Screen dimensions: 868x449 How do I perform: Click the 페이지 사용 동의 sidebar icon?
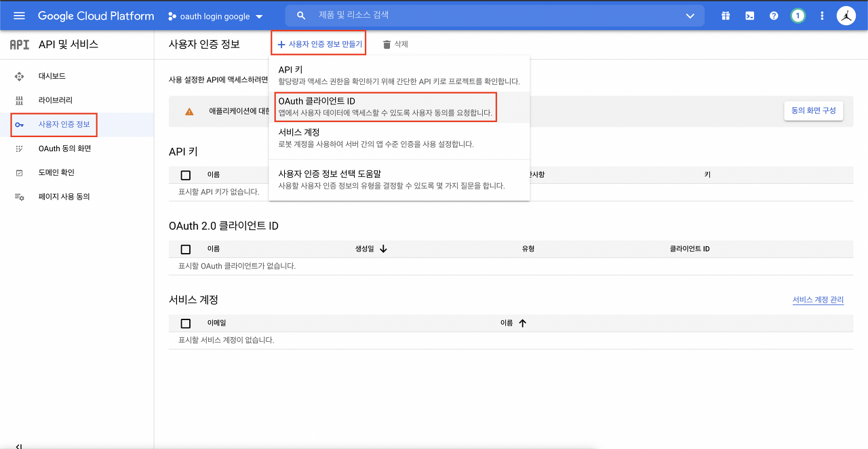pyautogui.click(x=19, y=197)
